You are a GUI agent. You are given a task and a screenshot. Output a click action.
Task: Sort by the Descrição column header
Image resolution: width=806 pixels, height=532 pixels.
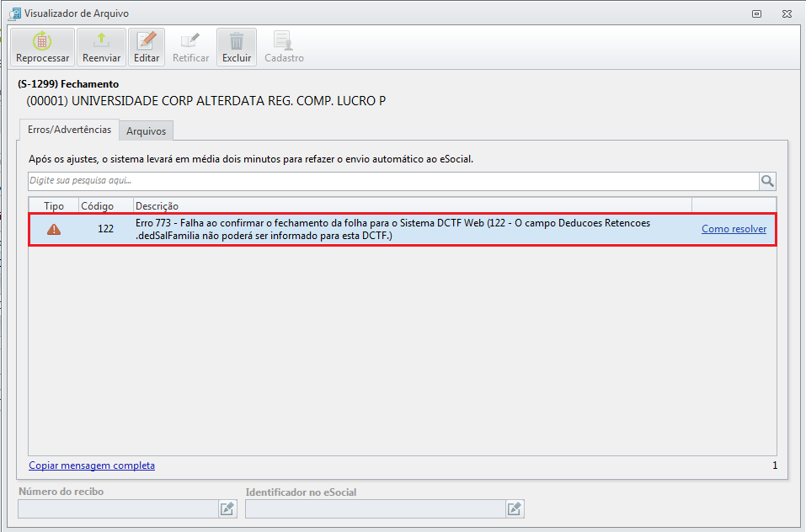(412, 206)
